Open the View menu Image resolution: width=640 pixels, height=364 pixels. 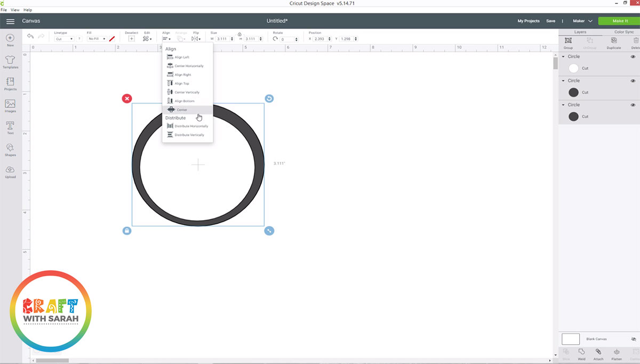(14, 10)
